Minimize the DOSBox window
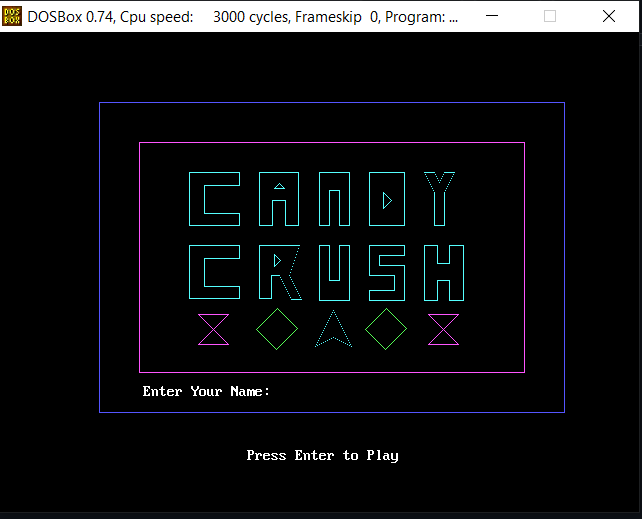642x519 pixels. [x=492, y=16]
